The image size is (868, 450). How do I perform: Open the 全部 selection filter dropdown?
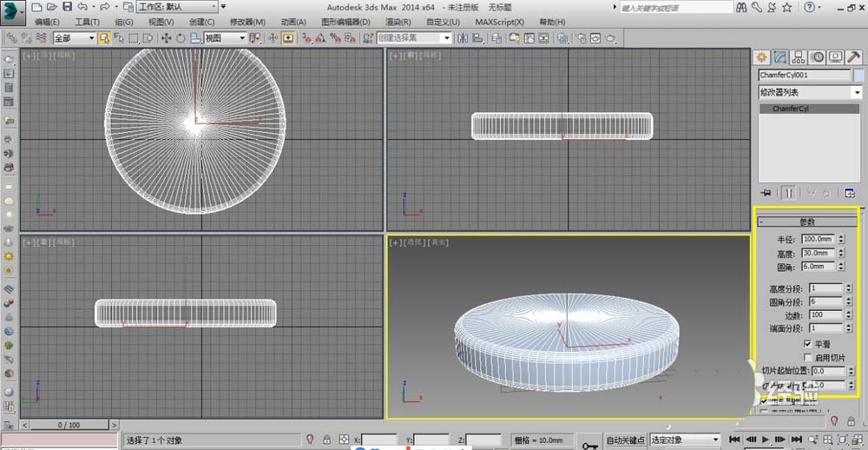(74, 38)
